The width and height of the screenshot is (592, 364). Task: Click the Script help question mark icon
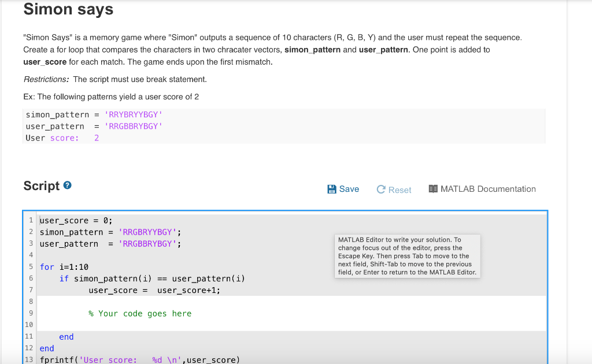(68, 185)
